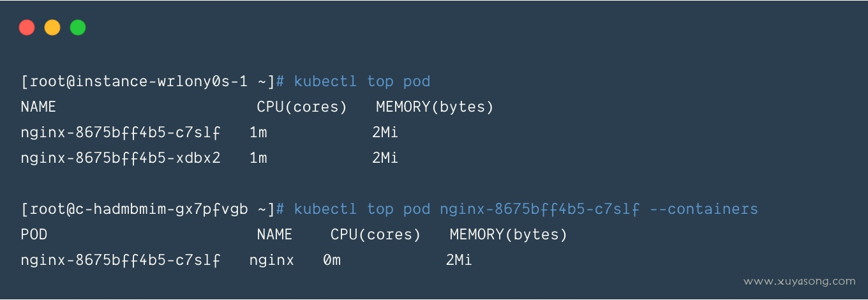Click pod name nginx-8675bff4b5-c7slf in first table

coord(121,133)
